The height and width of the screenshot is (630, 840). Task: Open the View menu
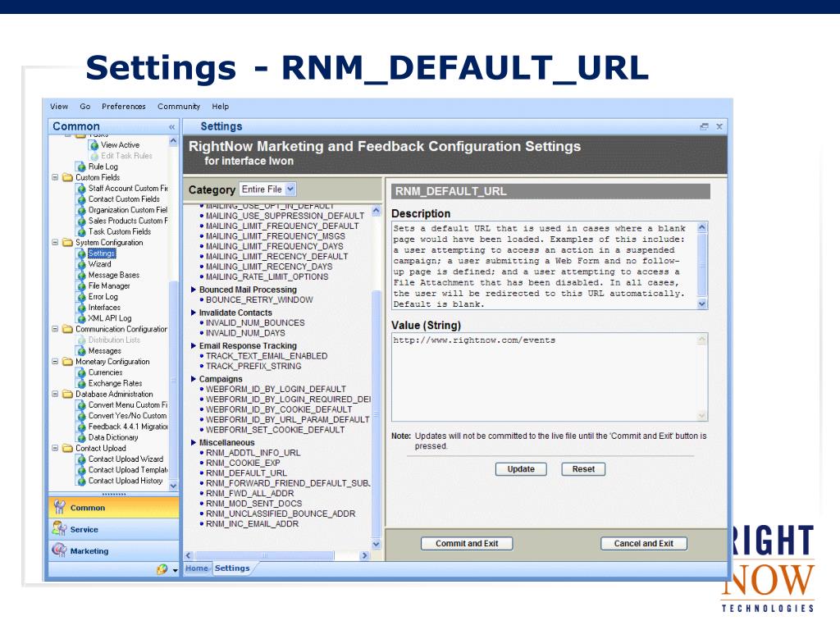click(x=59, y=107)
